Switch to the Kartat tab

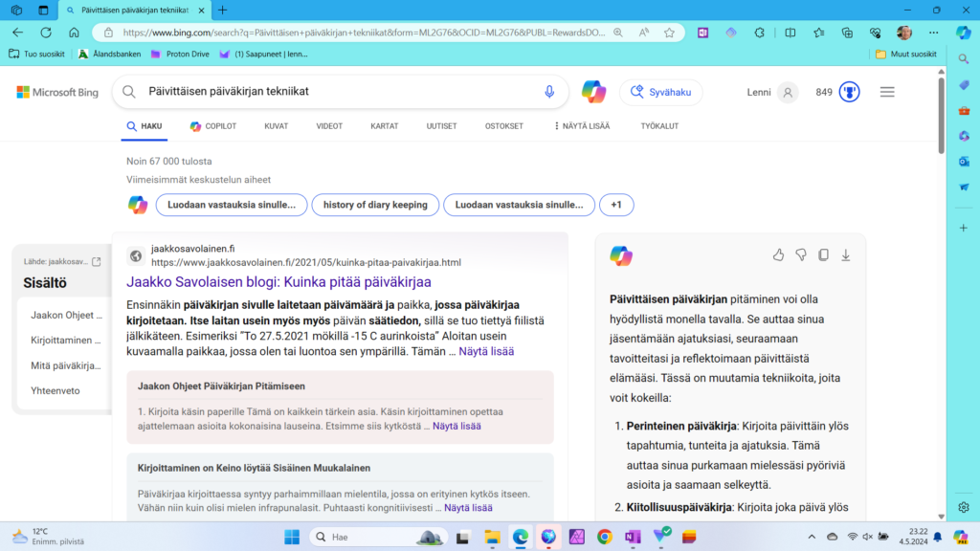pyautogui.click(x=385, y=126)
